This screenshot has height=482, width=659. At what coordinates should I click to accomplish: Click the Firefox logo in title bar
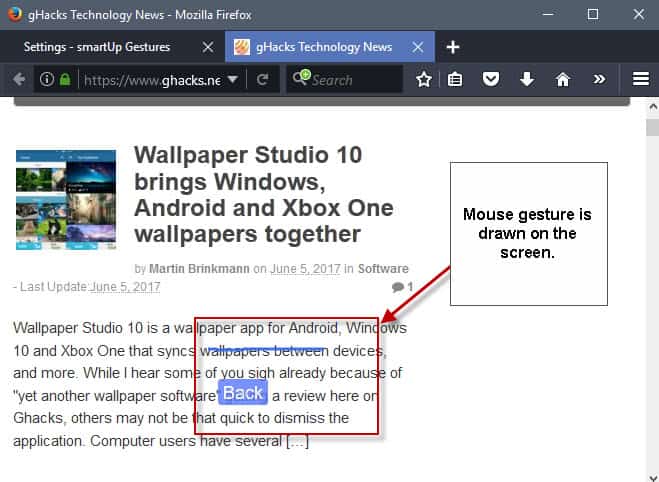click(x=15, y=14)
